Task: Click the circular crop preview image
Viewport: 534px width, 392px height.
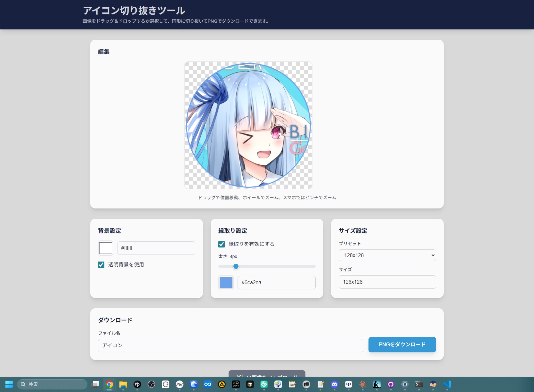Action: 248,125
